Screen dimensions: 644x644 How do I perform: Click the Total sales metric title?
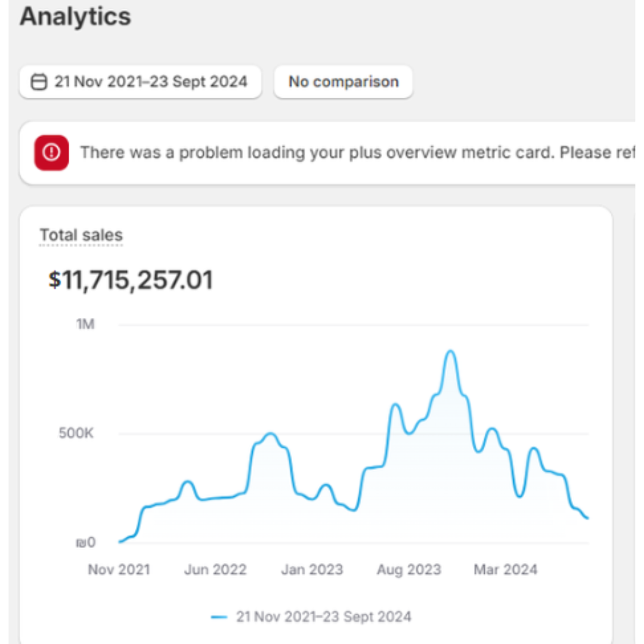81,235
